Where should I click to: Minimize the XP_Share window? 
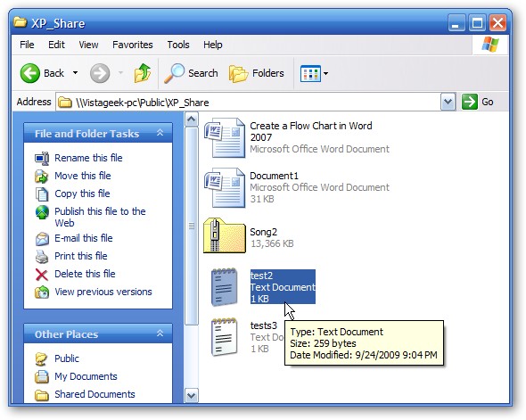[x=456, y=23]
